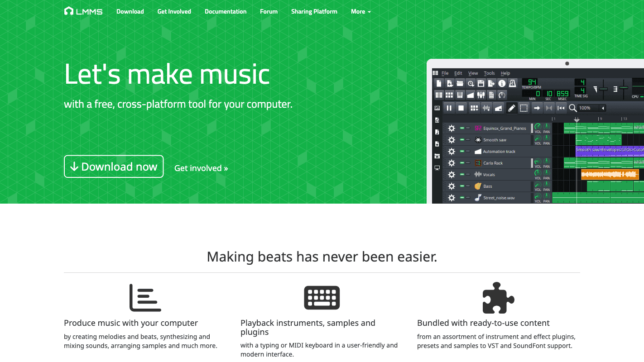This screenshot has height=362, width=644.
Task: Click the Add beat/bassline icon
Action: click(474, 108)
